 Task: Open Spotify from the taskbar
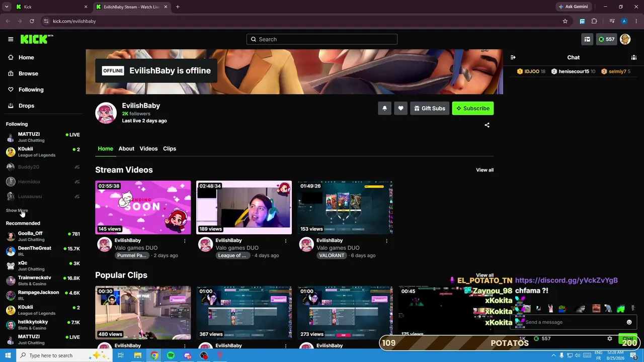click(171, 355)
